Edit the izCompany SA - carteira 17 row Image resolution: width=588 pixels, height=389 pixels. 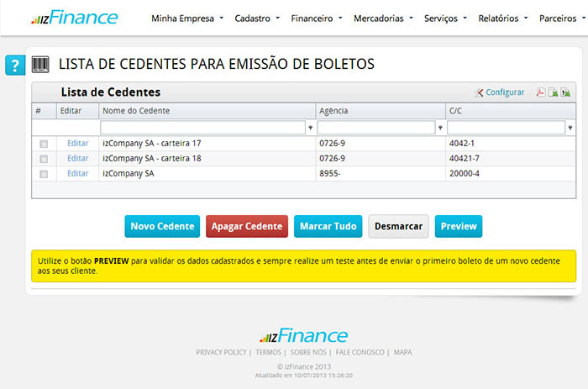coord(77,144)
